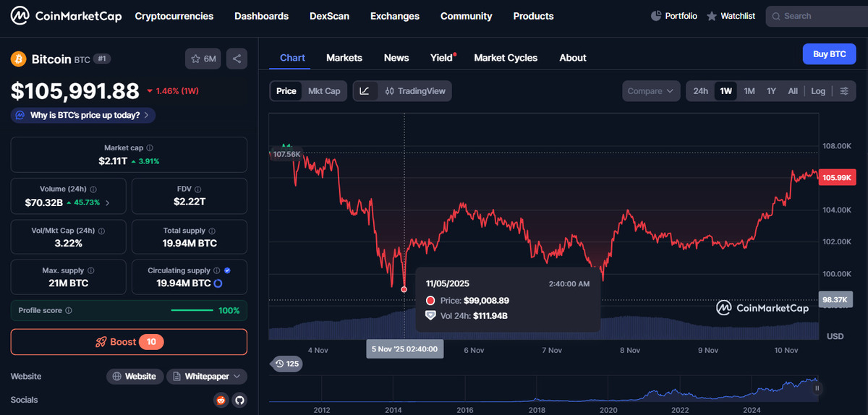Expand the Whitepaper dropdown
This screenshot has width=868, height=415.
tap(207, 377)
